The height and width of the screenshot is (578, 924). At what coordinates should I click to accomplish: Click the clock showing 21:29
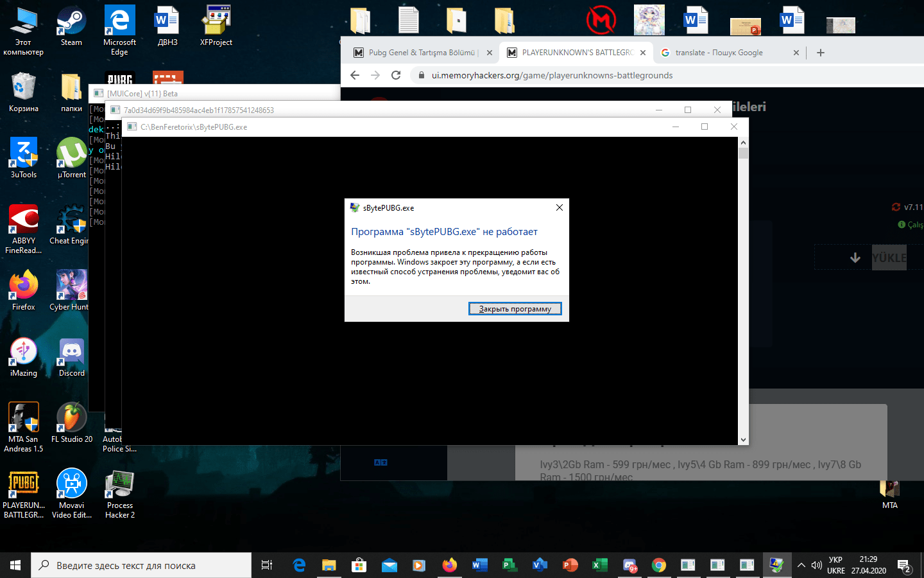pos(868,559)
